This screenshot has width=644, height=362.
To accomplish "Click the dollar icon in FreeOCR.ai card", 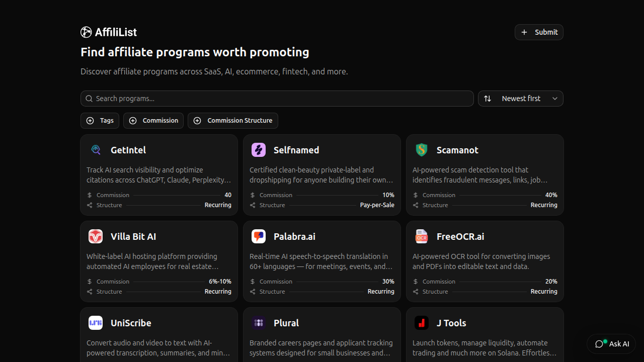I will [416, 282].
